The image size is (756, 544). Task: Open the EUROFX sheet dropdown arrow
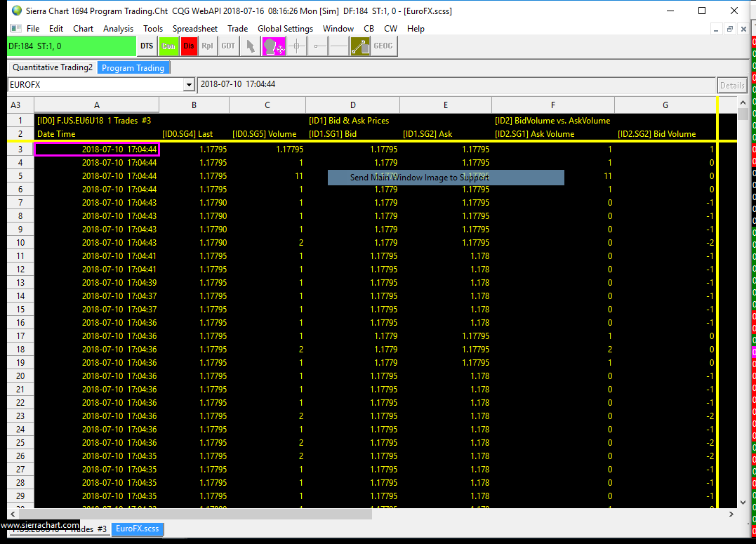[x=188, y=85]
